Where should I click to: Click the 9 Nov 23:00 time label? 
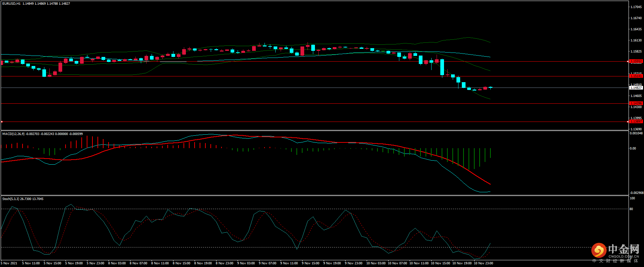click(354, 263)
